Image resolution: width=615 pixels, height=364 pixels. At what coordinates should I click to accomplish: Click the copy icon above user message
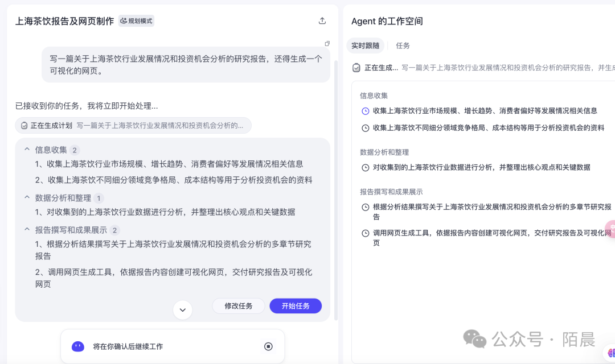pyautogui.click(x=327, y=44)
